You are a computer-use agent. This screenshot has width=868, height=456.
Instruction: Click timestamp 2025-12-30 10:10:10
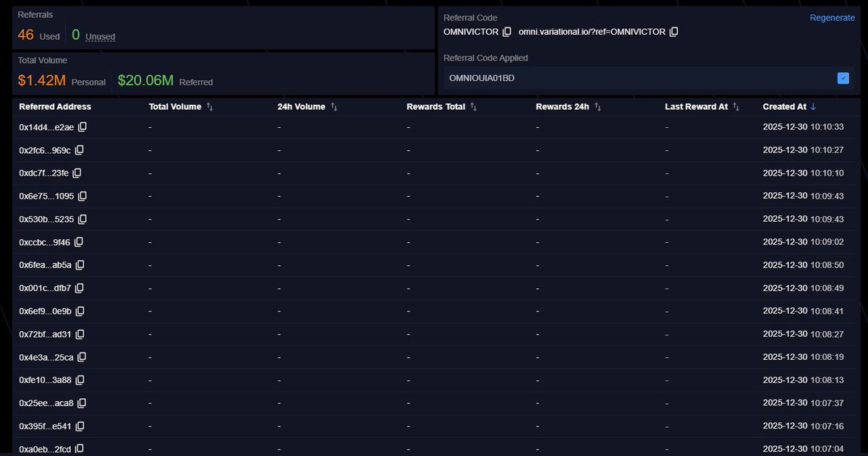pos(804,173)
